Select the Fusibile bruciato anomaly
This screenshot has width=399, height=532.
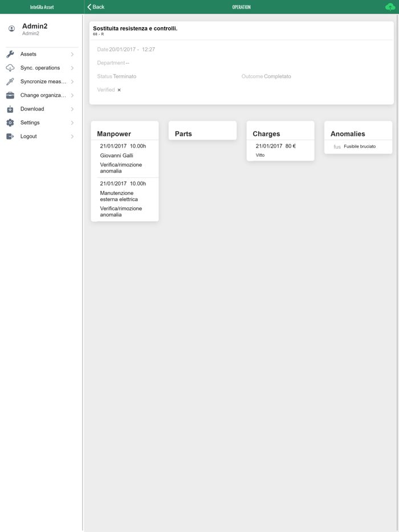(x=360, y=146)
